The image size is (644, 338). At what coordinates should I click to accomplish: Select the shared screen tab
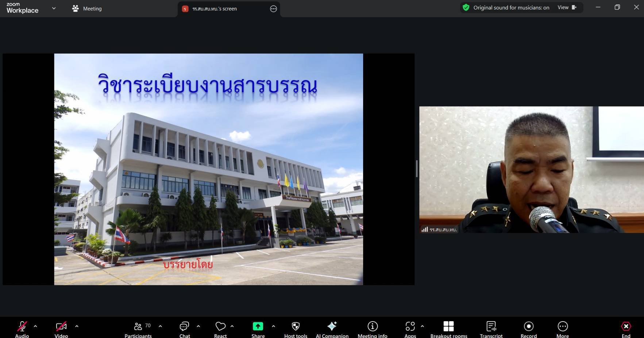click(215, 9)
